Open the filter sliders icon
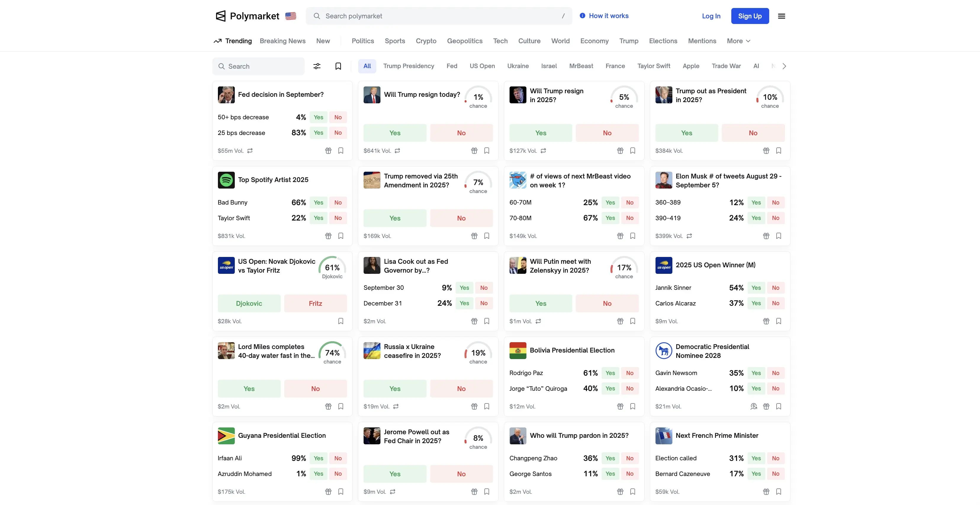 (317, 66)
